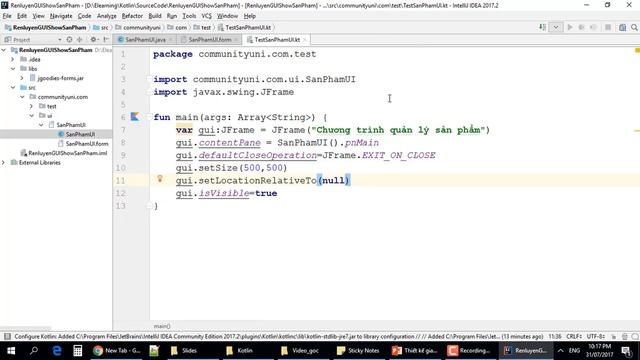Click the fold marker beside line 3 imports

(x=149, y=79)
